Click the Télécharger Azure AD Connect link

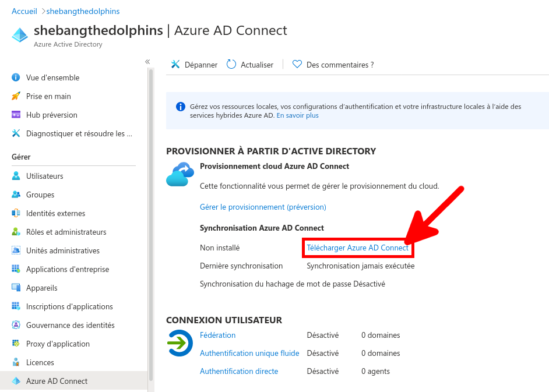coord(358,248)
